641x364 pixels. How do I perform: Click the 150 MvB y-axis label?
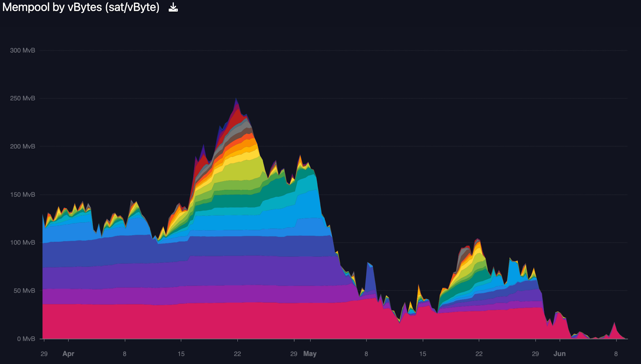point(22,195)
